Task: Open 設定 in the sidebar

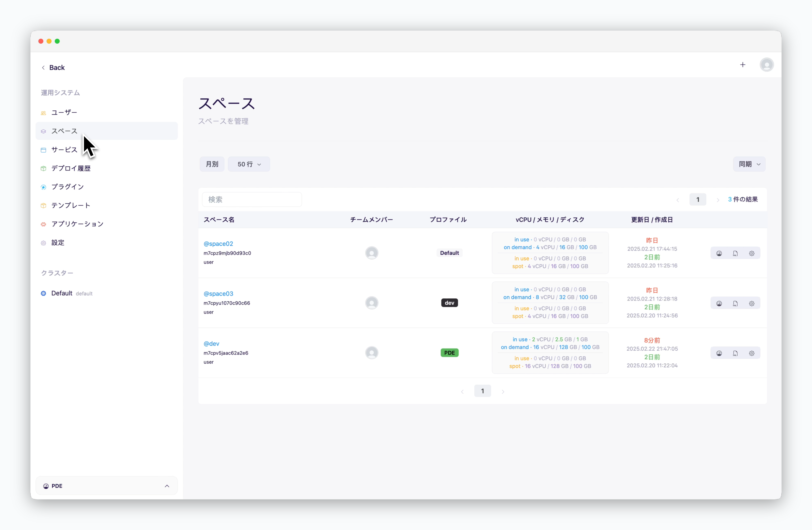Action: 107,243
